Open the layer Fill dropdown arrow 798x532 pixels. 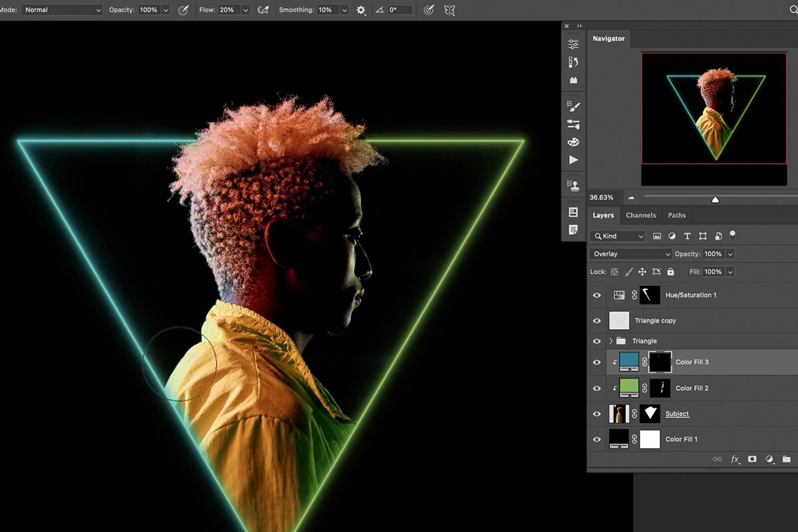(730, 272)
